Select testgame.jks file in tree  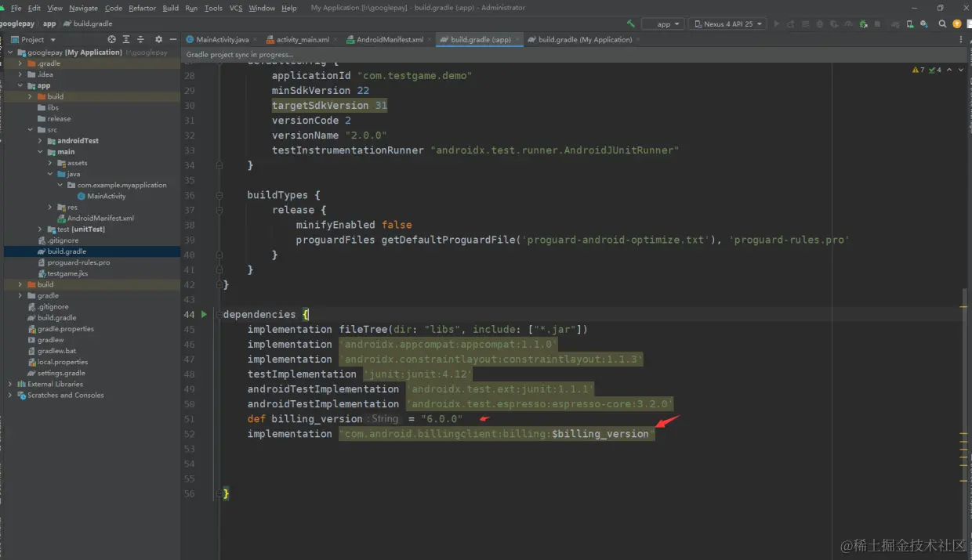coord(67,273)
